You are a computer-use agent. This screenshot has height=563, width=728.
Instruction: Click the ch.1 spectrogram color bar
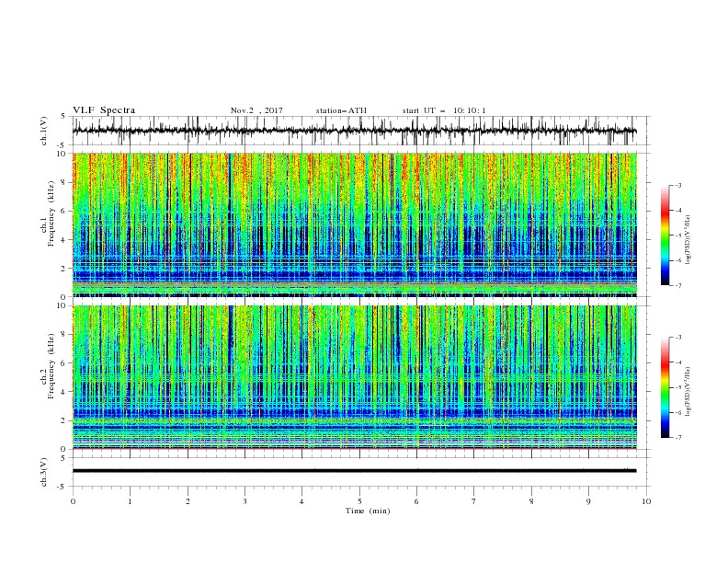[665, 236]
